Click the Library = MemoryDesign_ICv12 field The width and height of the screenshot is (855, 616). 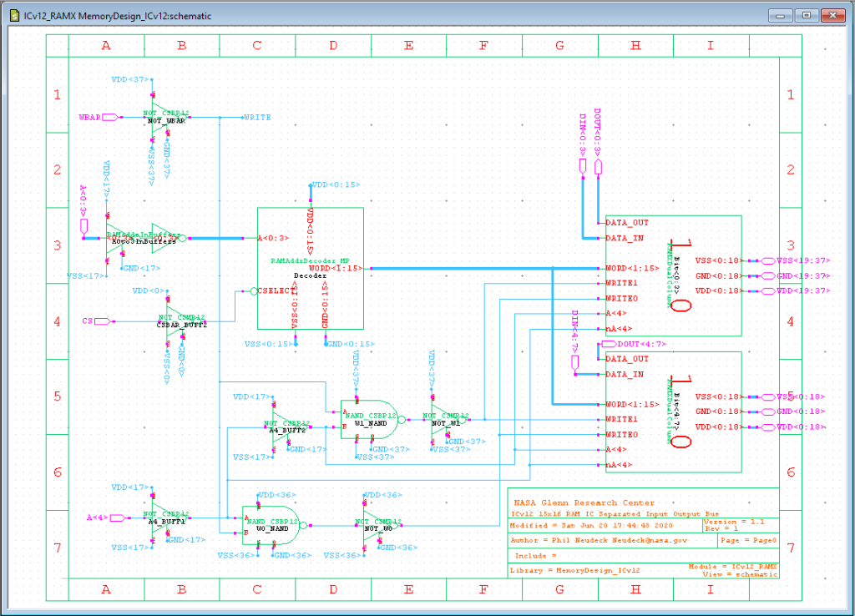tap(574, 570)
